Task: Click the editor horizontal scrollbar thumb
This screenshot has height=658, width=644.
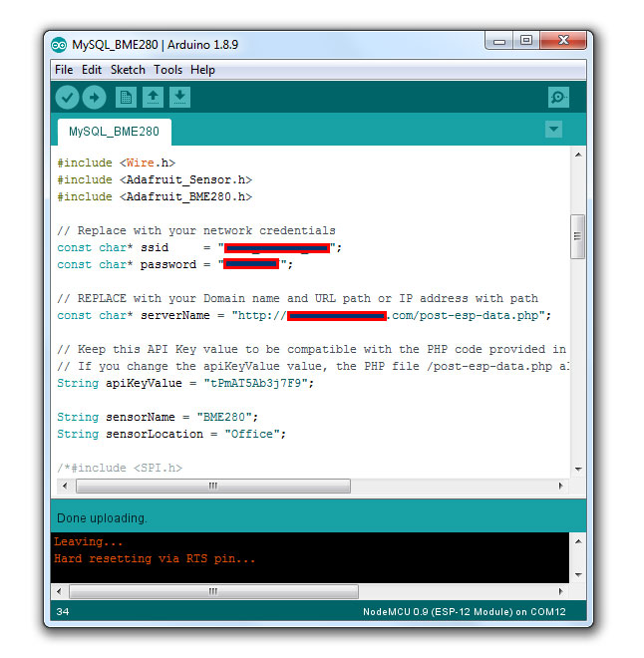Action: pos(213,486)
